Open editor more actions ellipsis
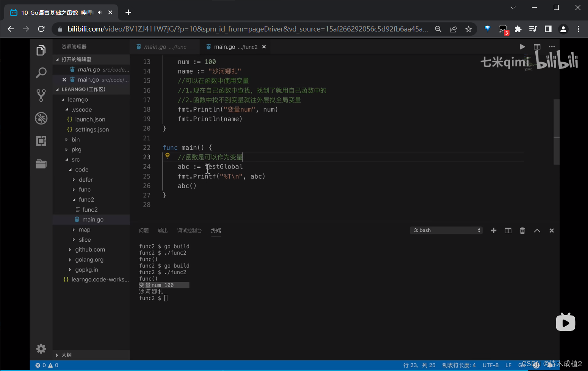Screen dimensions: 588x371 [x=552, y=47]
